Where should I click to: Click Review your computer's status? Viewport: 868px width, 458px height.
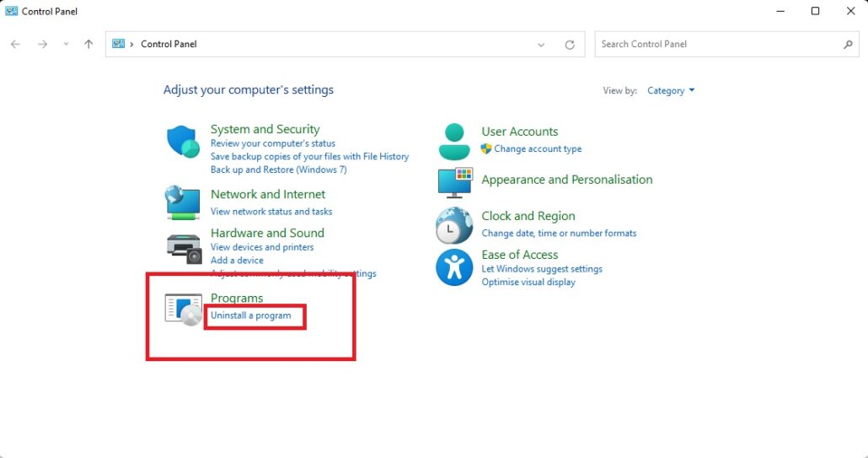[273, 143]
